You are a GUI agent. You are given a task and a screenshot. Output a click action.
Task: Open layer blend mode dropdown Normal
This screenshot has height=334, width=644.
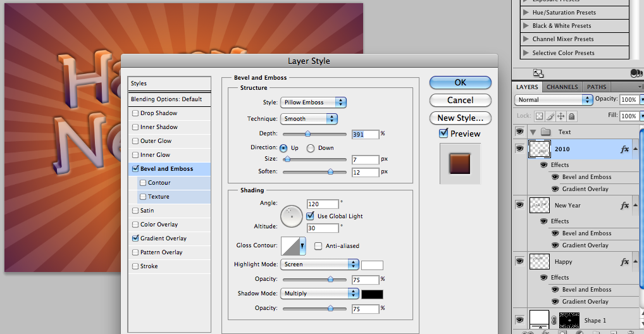554,99
